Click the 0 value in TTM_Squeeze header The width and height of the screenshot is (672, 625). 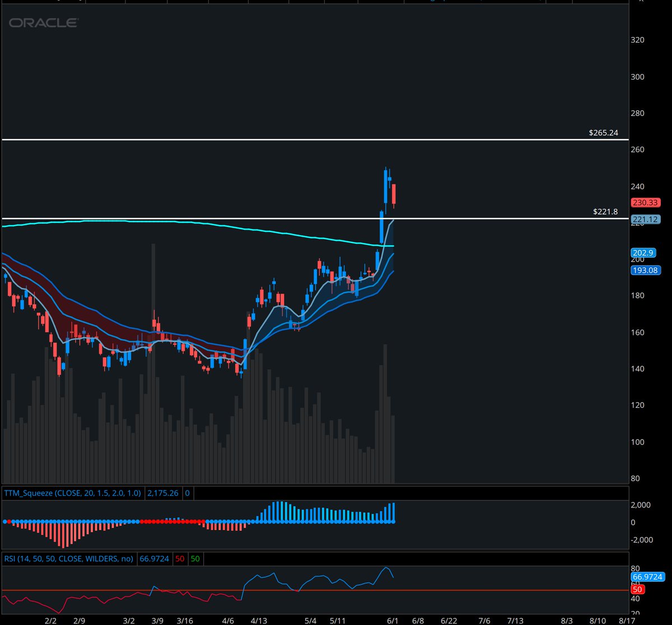coord(188,494)
